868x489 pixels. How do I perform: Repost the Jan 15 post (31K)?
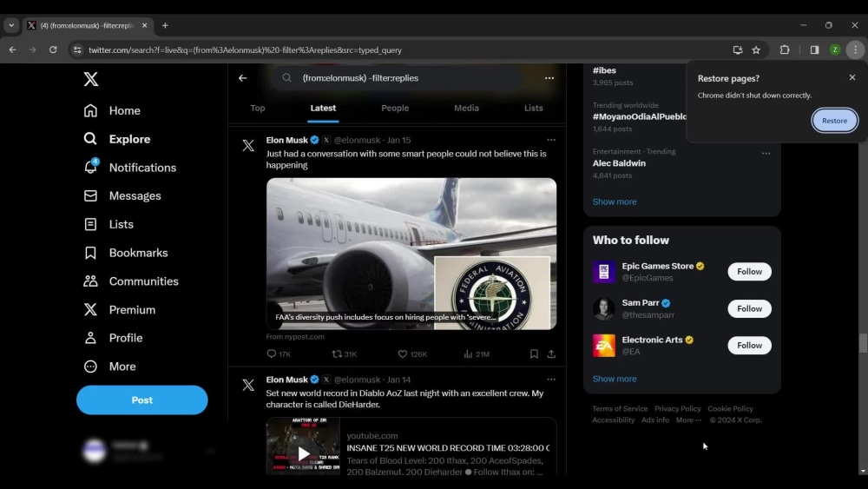coord(345,354)
